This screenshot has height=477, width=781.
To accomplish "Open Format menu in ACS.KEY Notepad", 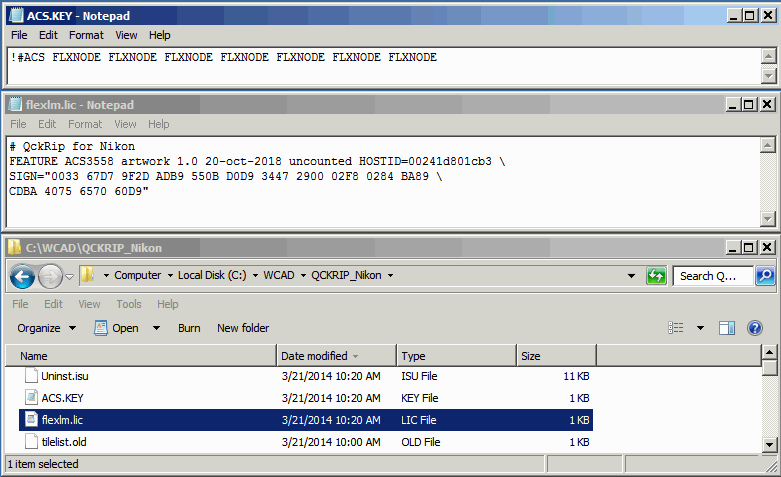I will click(x=86, y=35).
